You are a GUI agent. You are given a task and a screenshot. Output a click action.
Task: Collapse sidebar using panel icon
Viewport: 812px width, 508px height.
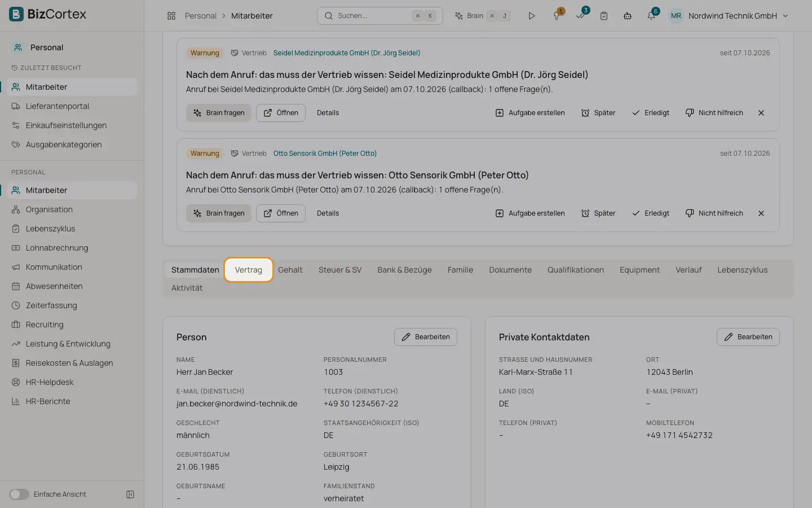click(x=130, y=494)
